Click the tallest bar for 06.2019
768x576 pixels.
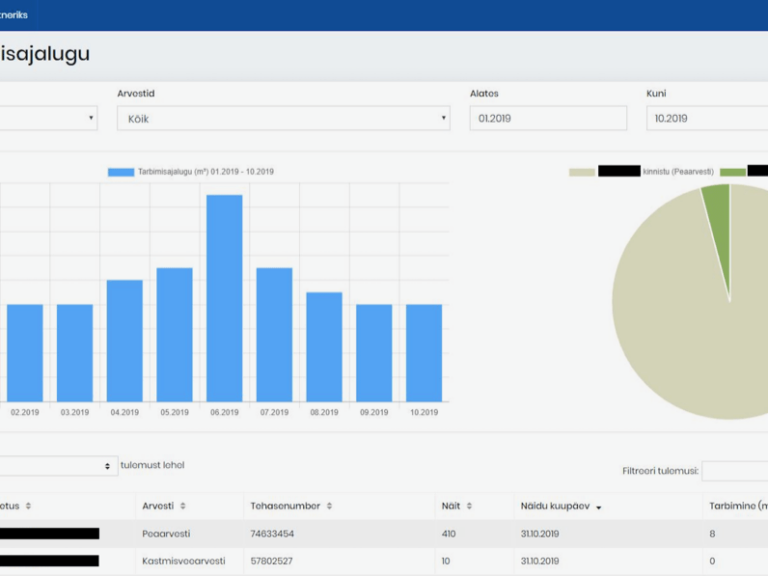pos(224,298)
